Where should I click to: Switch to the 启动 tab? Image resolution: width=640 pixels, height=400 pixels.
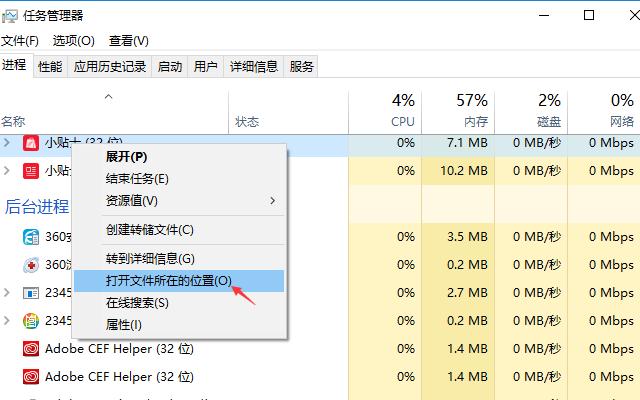(x=170, y=67)
